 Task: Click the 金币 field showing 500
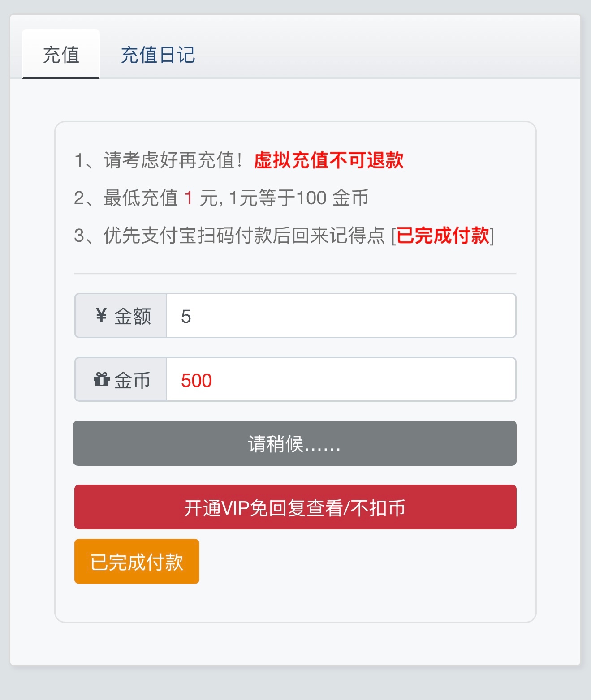pyautogui.click(x=341, y=380)
